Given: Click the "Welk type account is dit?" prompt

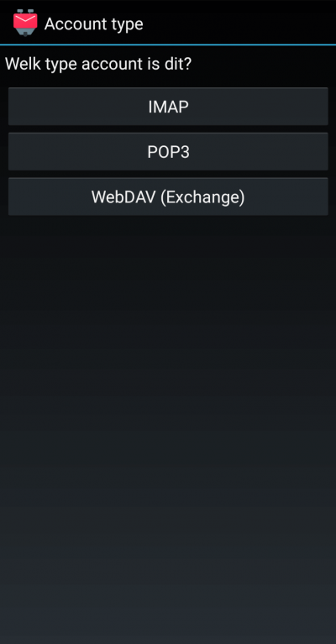Looking at the screenshot, I should click(98, 64).
